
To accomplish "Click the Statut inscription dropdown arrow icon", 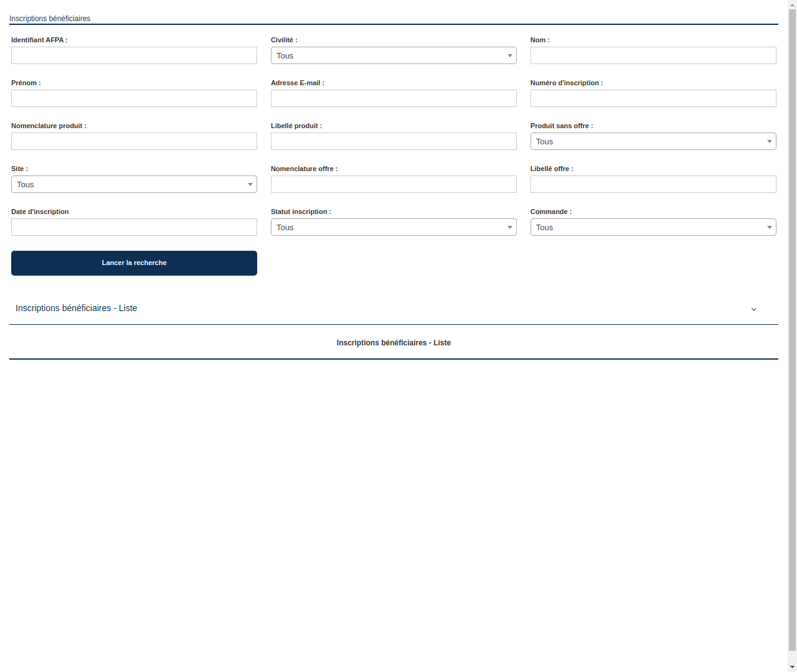I will coord(509,227).
